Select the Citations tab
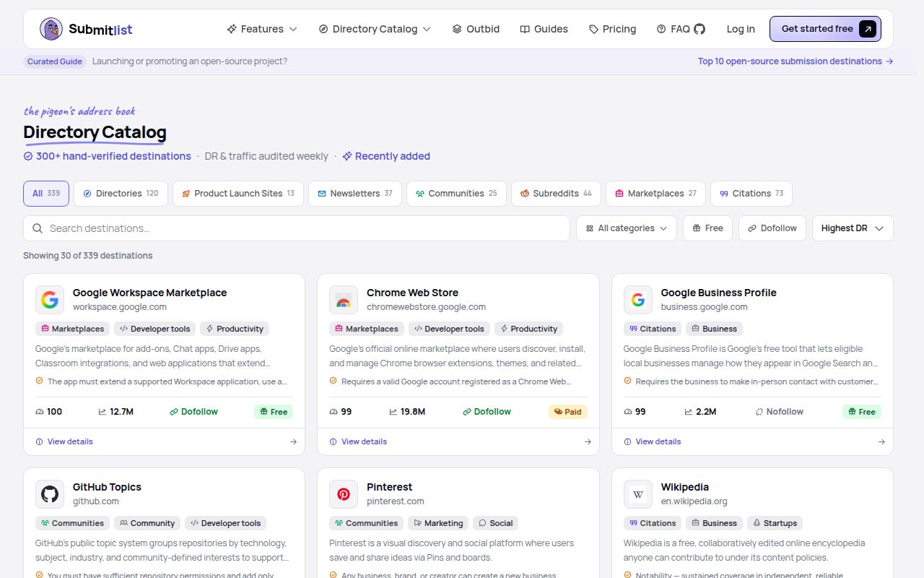This screenshot has height=578, width=924. click(751, 194)
